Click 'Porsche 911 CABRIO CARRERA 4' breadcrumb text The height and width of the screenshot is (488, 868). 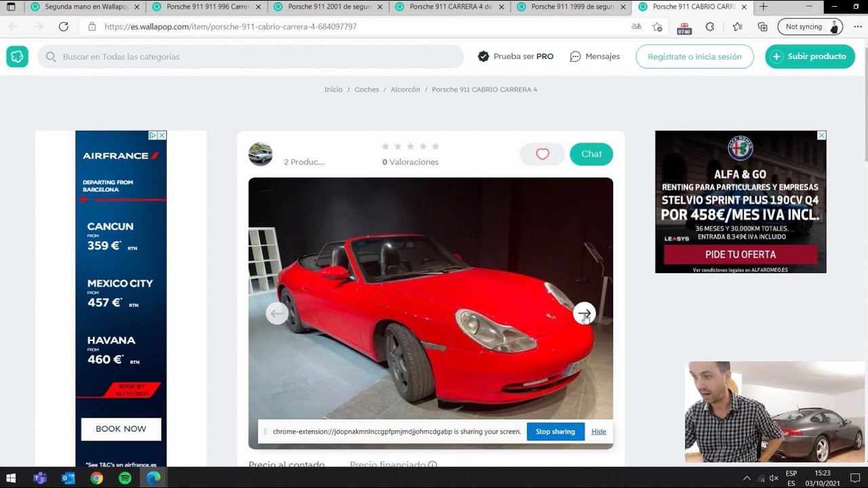coord(484,89)
